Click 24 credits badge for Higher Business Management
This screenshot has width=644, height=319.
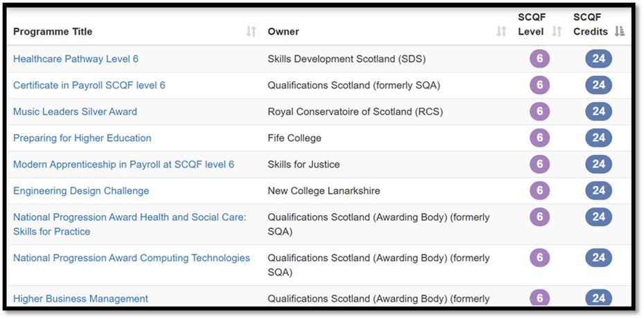click(x=599, y=298)
